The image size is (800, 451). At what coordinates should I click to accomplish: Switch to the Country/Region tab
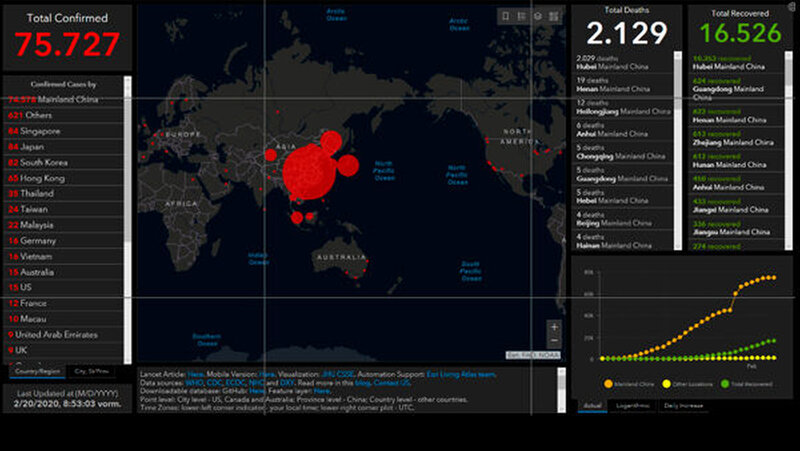tap(36, 371)
